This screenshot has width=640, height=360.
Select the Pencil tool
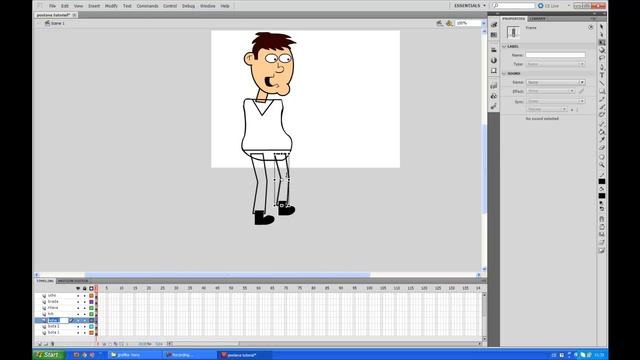click(602, 99)
